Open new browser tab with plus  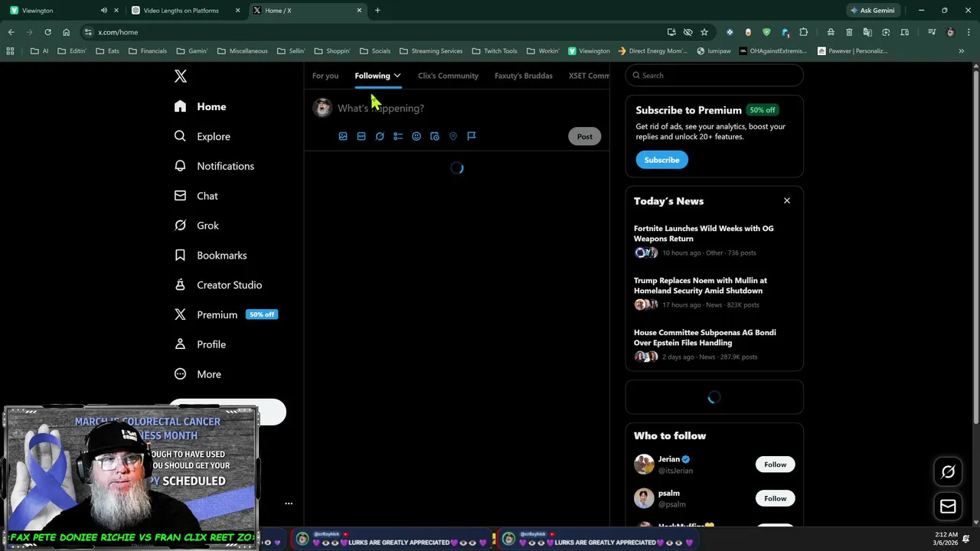(377, 11)
